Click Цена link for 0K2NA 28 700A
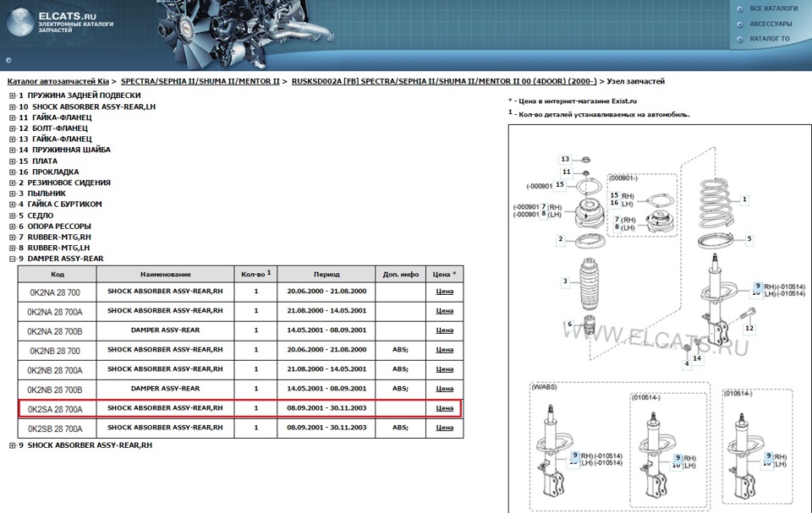This screenshot has height=513, width=812. pos(444,311)
